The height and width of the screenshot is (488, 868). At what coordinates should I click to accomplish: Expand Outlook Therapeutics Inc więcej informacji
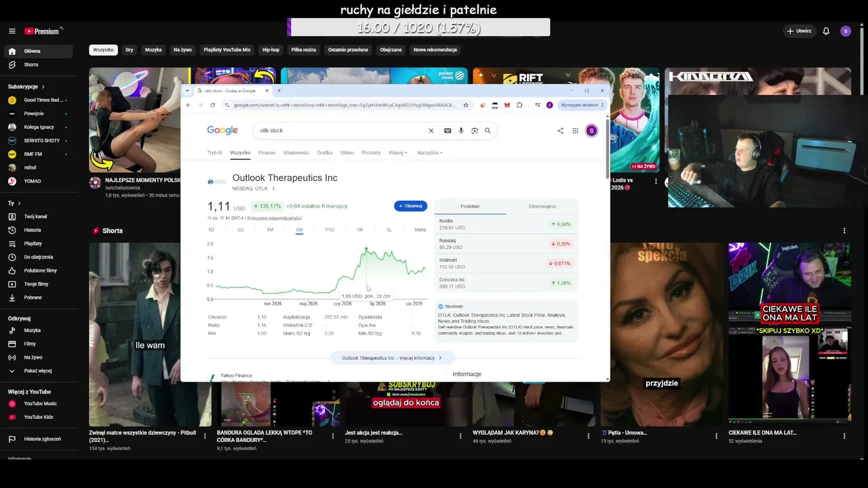click(392, 358)
